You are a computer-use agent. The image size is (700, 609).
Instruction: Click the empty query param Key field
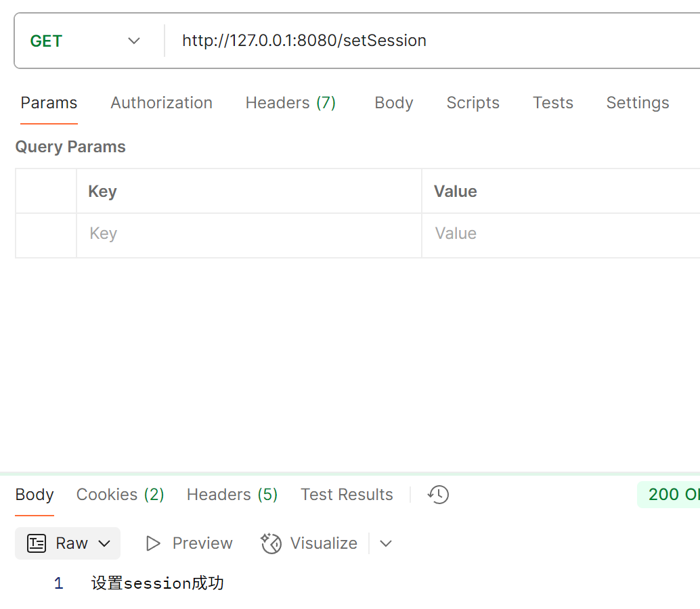click(248, 233)
